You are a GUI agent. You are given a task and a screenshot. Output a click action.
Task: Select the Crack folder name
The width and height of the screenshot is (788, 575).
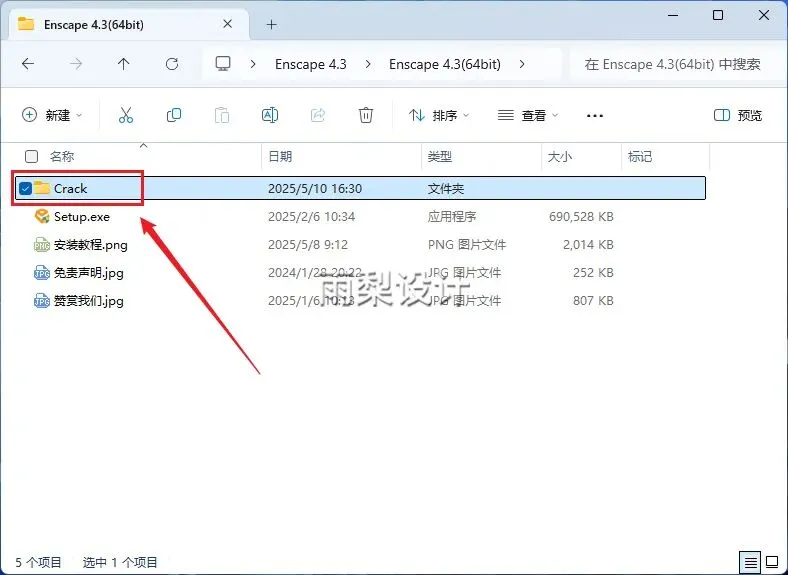point(70,188)
